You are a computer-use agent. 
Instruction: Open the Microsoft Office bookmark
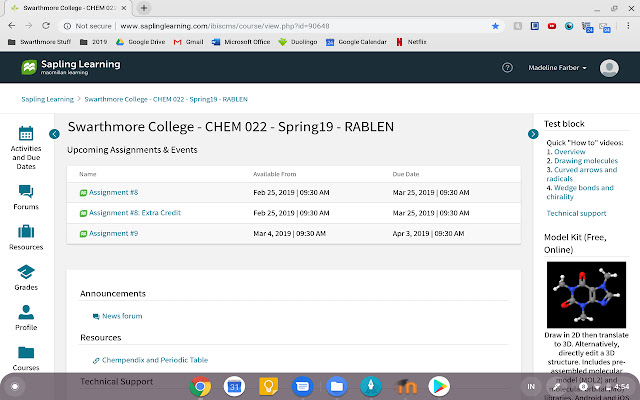click(x=241, y=42)
